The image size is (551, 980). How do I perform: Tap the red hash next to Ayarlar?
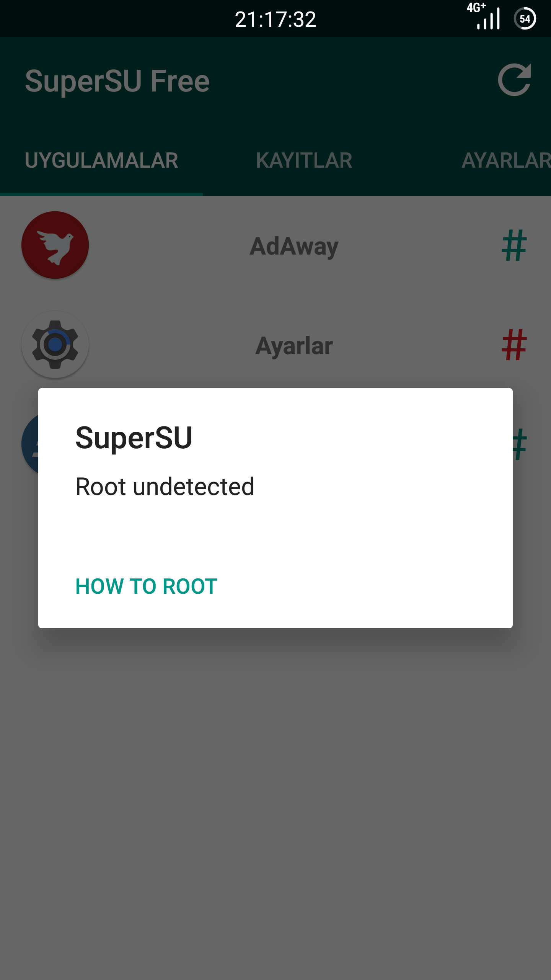[x=514, y=345]
